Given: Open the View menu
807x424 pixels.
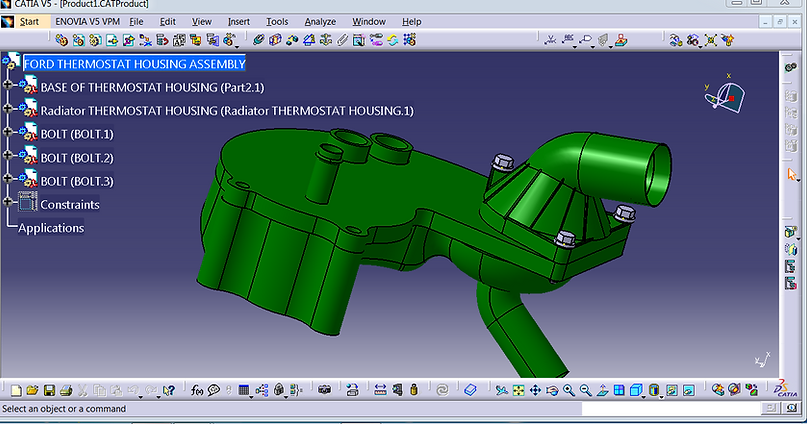Looking at the screenshot, I should (x=202, y=22).
